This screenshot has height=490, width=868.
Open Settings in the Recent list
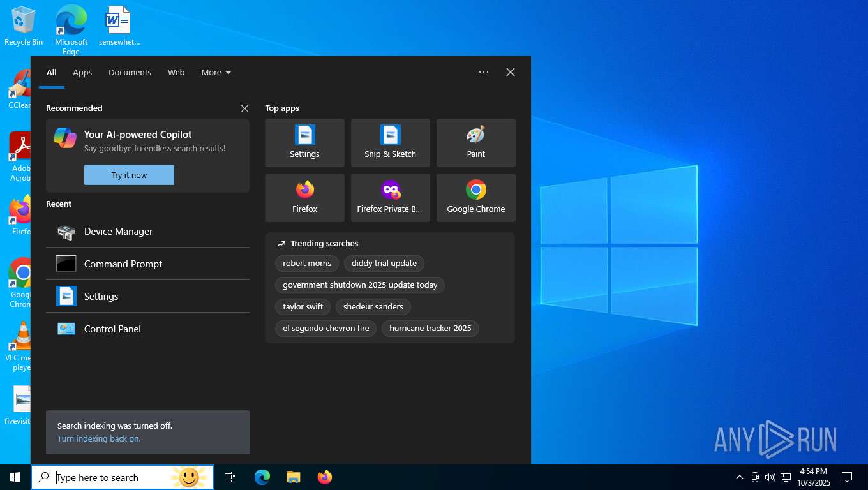coord(147,297)
